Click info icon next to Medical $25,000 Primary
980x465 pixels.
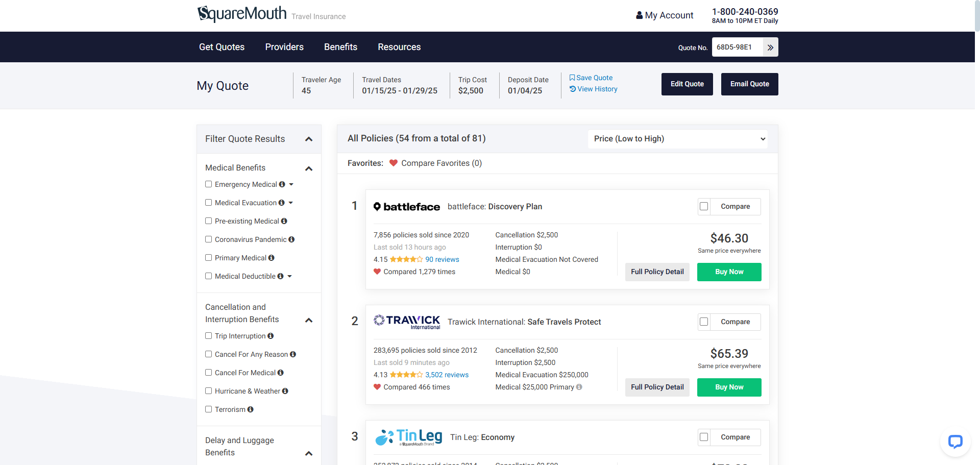click(x=579, y=387)
